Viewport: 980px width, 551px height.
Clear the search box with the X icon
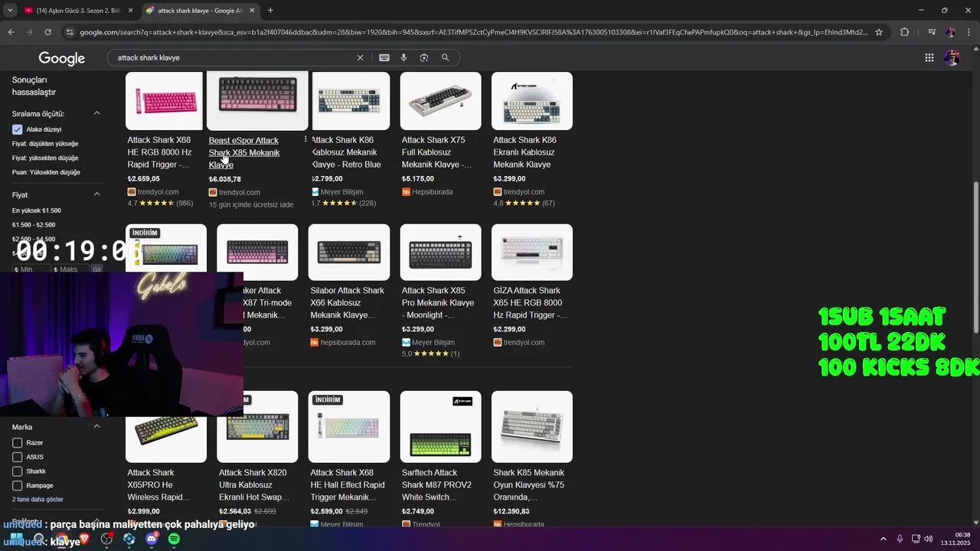pos(361,57)
